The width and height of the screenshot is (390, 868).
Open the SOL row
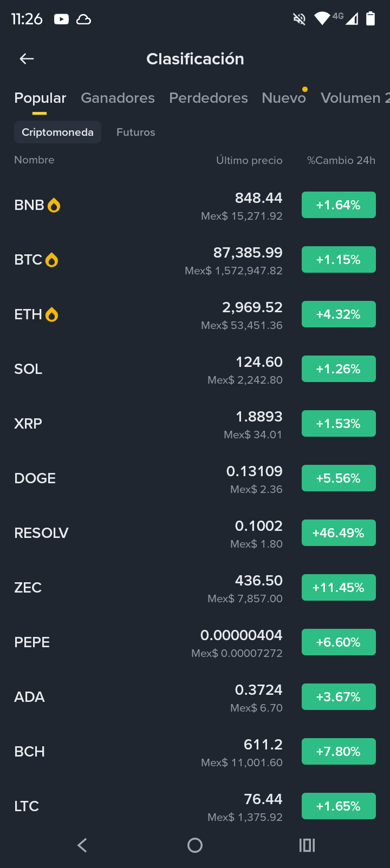pyautogui.click(x=195, y=369)
